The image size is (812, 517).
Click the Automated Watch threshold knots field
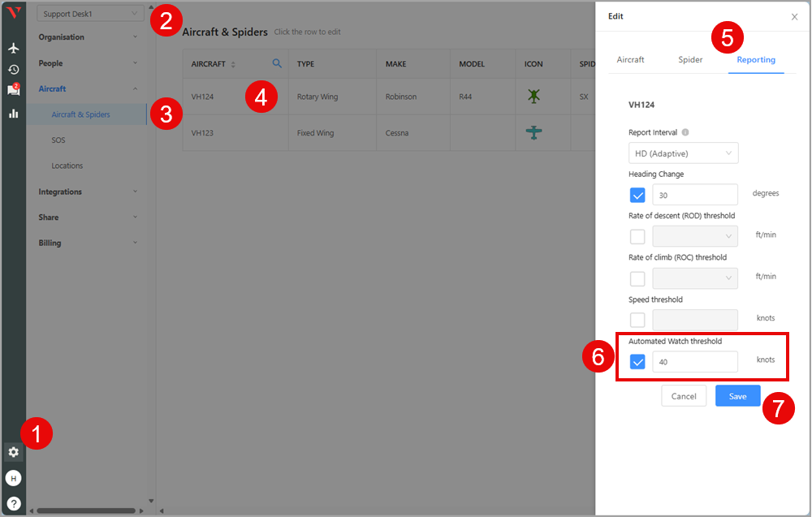(695, 362)
